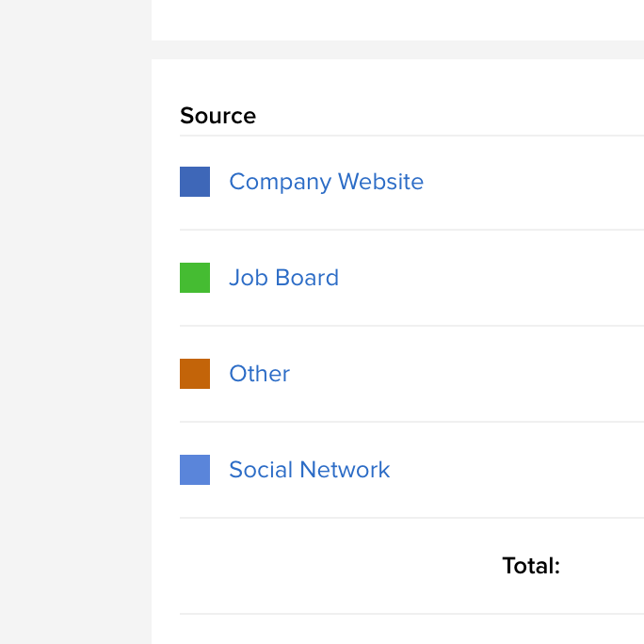This screenshot has width=644, height=644.
Task: Open the Company Website source link
Action: point(326,182)
